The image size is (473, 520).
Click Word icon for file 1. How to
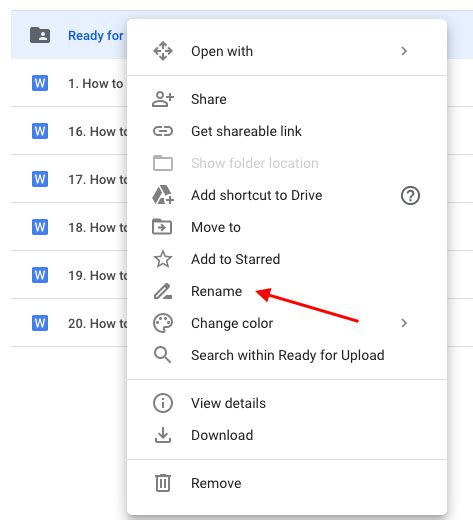[40, 83]
